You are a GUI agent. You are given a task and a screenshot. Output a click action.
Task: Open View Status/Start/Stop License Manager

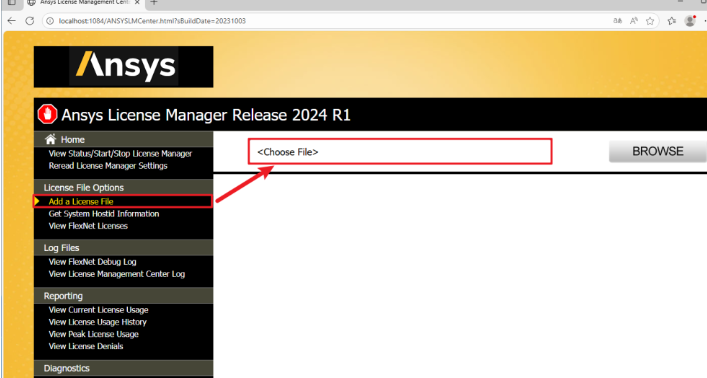[120, 153]
